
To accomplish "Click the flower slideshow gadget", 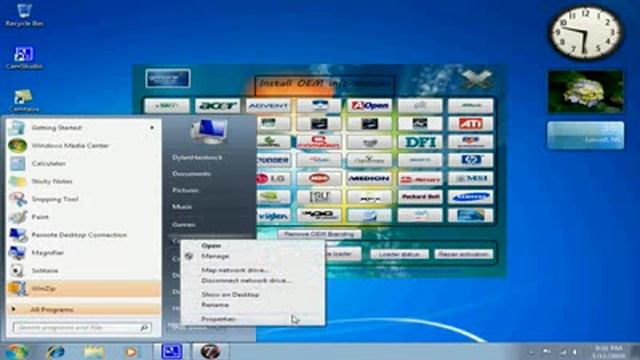I will [586, 91].
